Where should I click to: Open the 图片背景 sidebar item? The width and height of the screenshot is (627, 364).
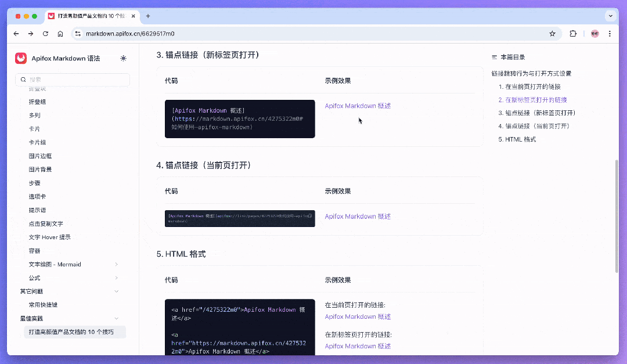[40, 170]
